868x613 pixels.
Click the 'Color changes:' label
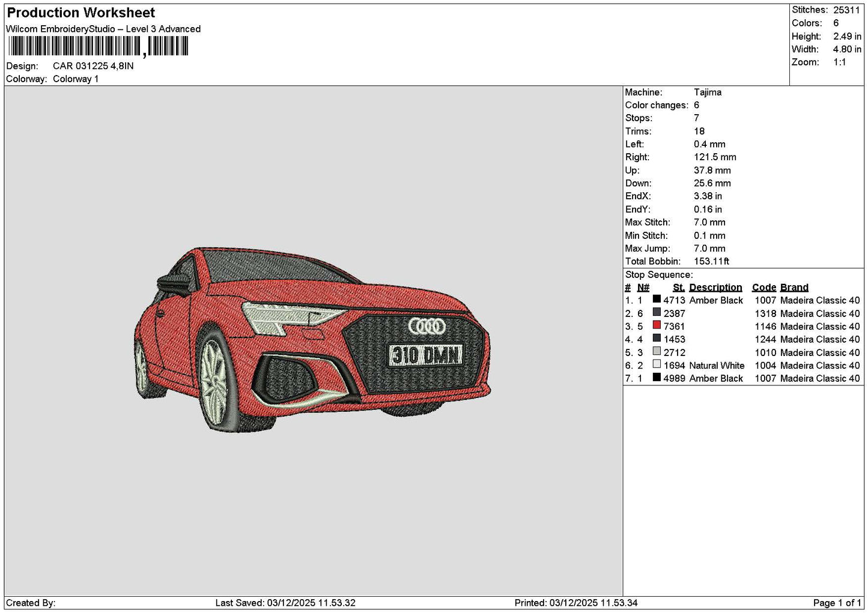(x=657, y=106)
